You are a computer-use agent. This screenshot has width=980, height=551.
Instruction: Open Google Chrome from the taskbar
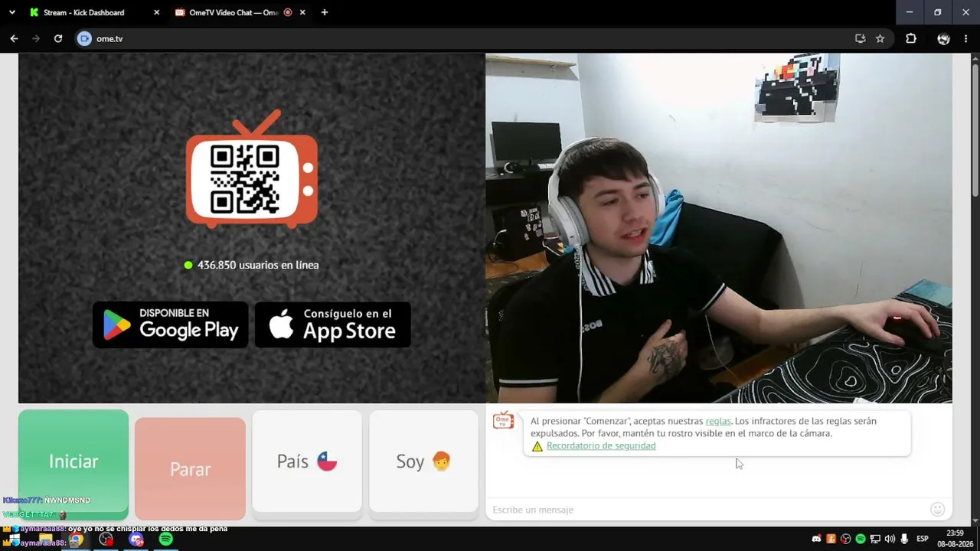coord(76,540)
